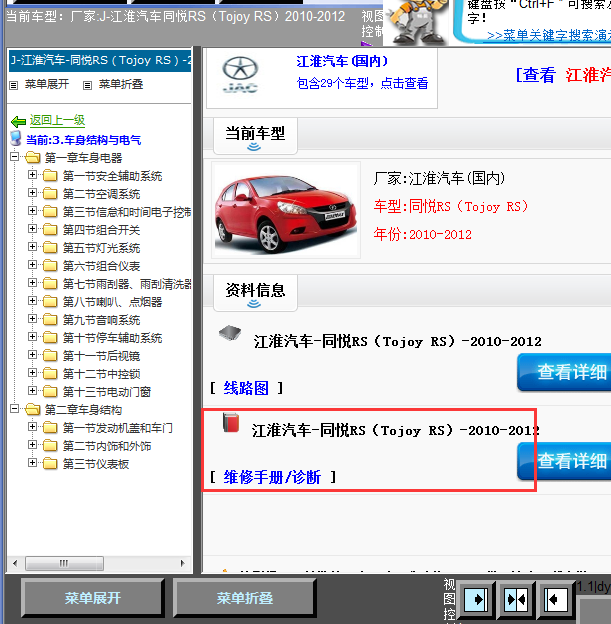Click the 厂家:江淮汽车(国内) text
The image size is (611, 624).
coord(439,178)
